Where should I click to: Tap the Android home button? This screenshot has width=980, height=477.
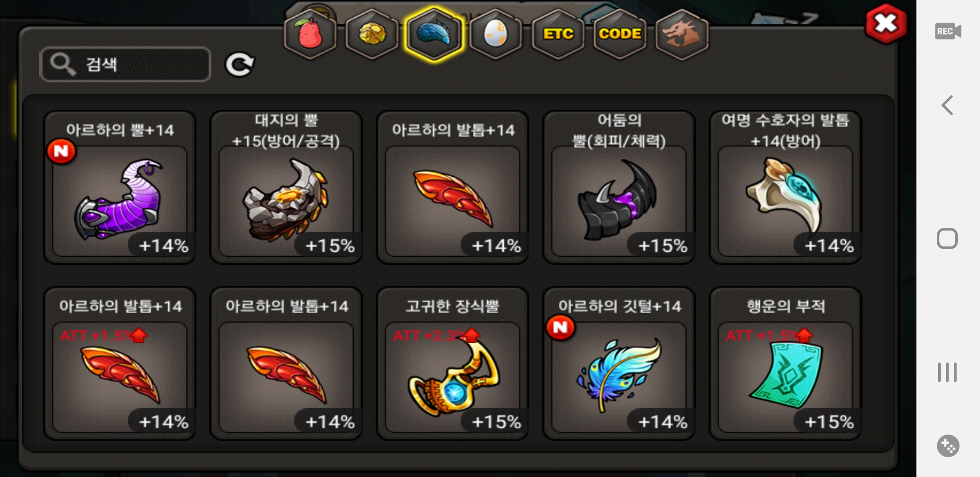pos(947,238)
